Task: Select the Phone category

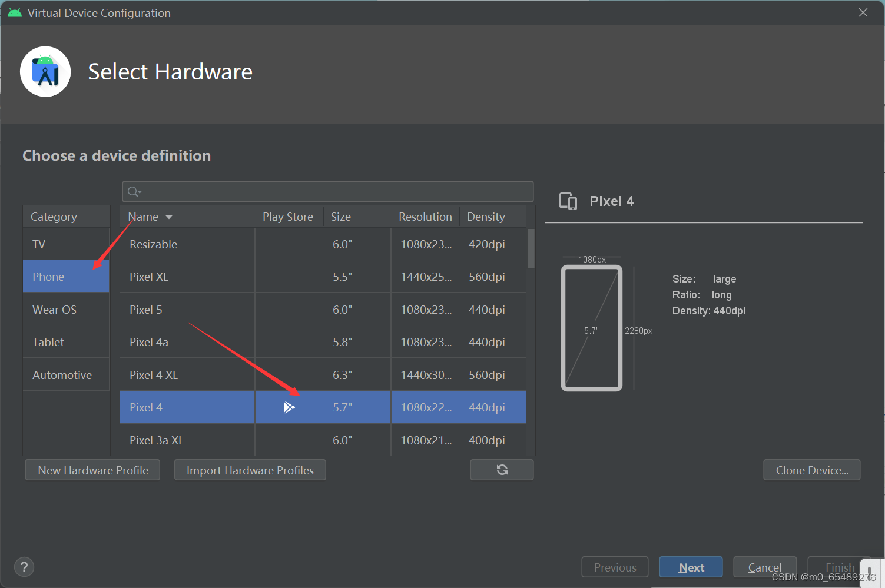Action: coord(66,277)
